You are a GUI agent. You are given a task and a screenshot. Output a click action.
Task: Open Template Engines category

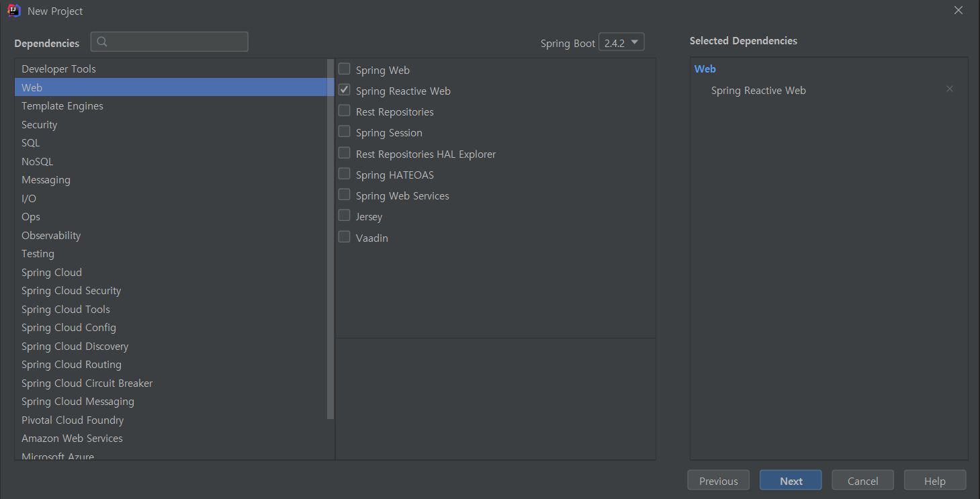point(171,105)
